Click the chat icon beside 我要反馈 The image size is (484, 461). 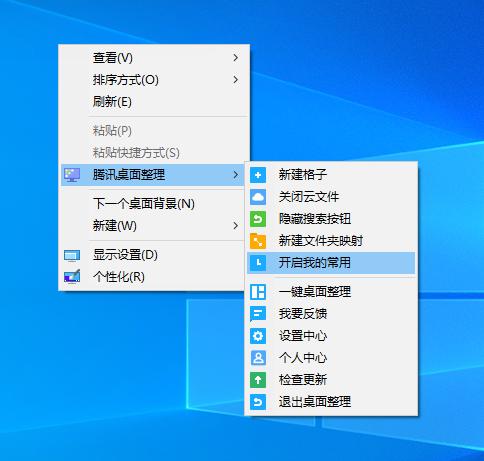(258, 314)
